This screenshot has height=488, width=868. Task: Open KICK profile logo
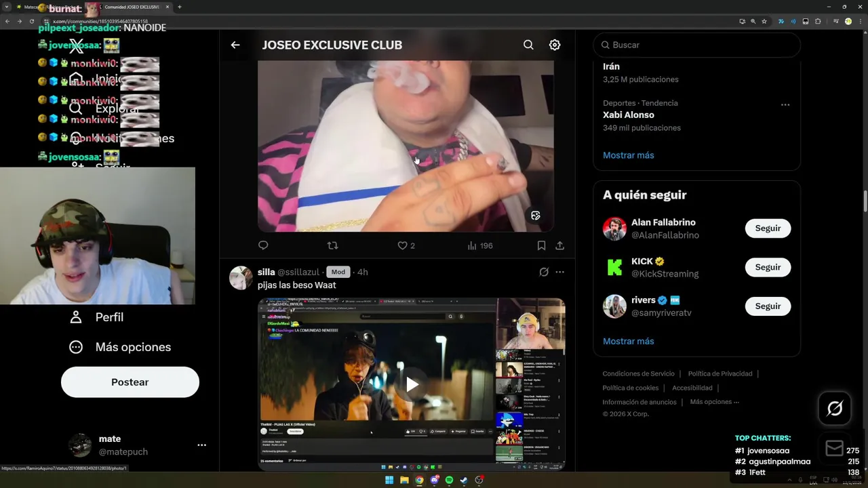614,267
